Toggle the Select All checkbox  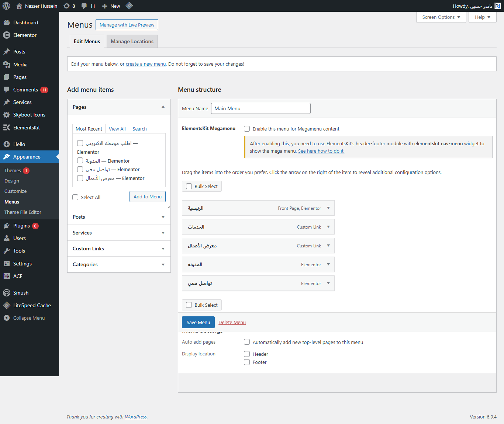(75, 197)
